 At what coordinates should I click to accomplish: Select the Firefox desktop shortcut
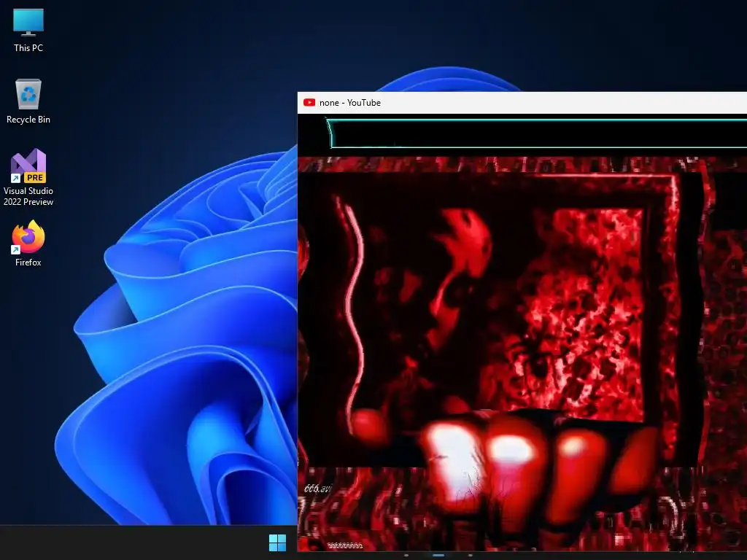28,243
